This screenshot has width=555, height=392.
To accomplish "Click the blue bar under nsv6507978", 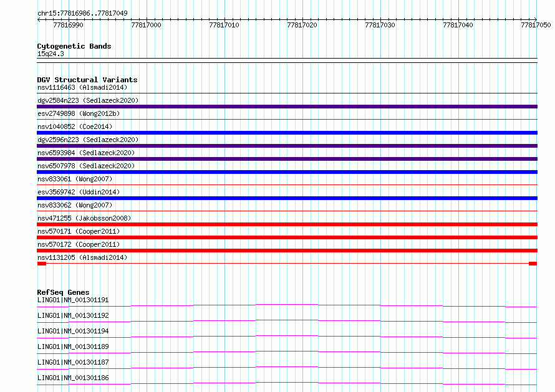I will click(287, 172).
